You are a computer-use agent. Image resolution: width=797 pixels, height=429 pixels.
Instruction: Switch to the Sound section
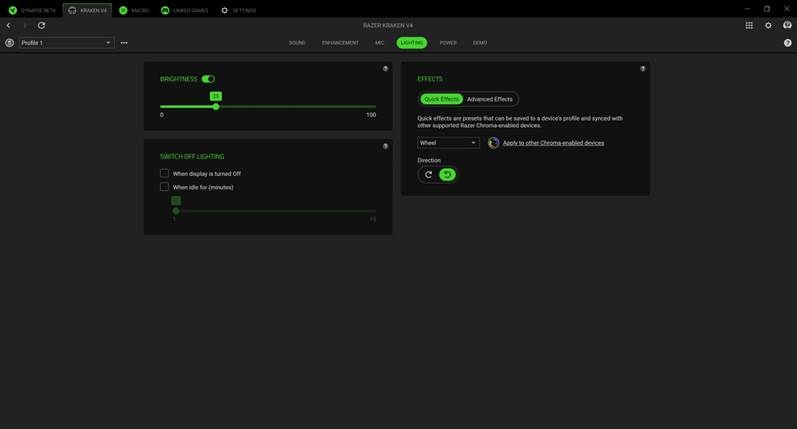click(x=297, y=43)
